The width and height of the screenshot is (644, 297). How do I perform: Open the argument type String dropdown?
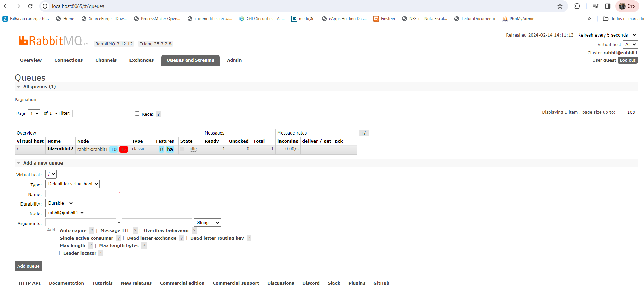click(x=207, y=223)
